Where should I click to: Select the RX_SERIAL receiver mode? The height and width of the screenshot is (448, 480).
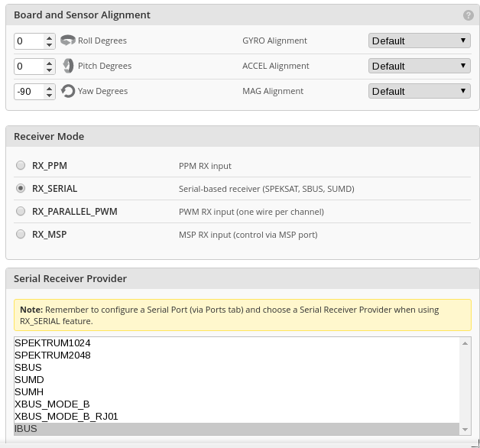point(21,188)
